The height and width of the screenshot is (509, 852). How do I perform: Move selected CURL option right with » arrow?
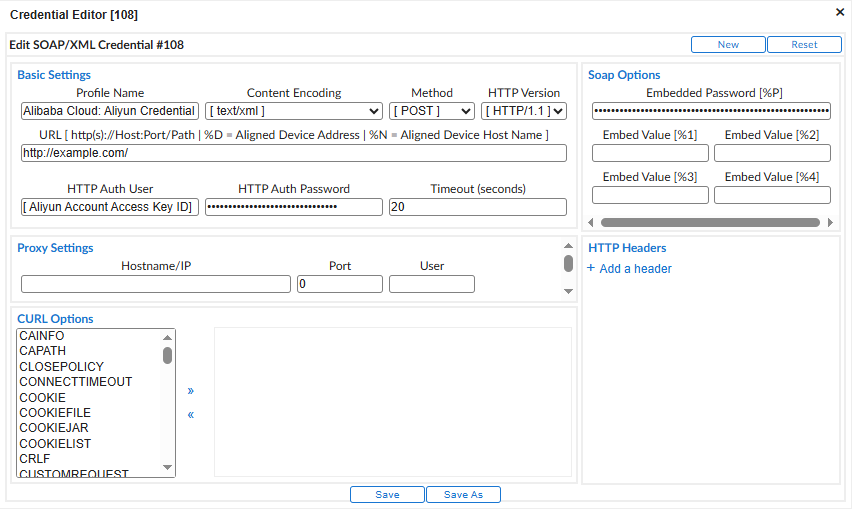(191, 391)
